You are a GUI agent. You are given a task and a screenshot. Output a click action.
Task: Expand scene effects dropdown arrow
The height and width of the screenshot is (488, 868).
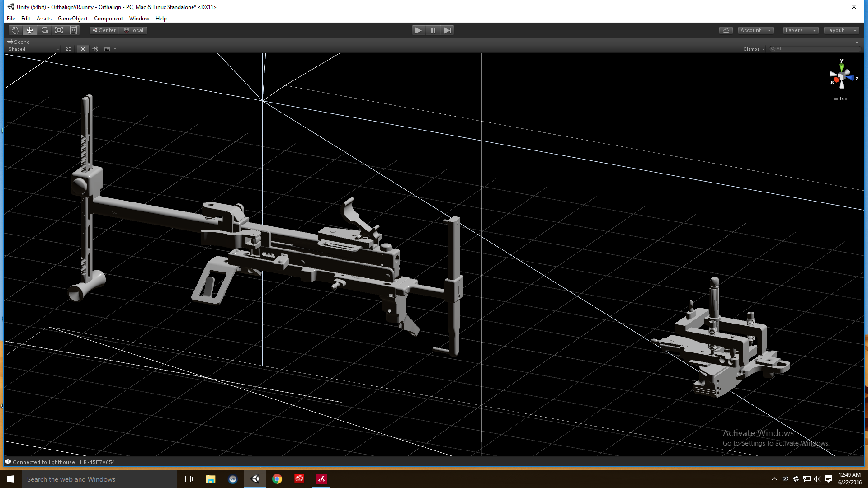click(x=115, y=49)
